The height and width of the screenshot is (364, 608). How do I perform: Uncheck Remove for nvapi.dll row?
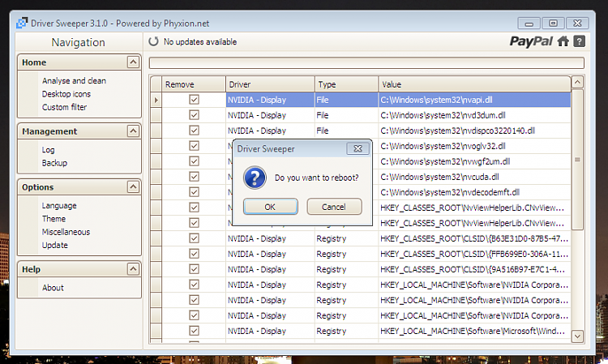(194, 100)
